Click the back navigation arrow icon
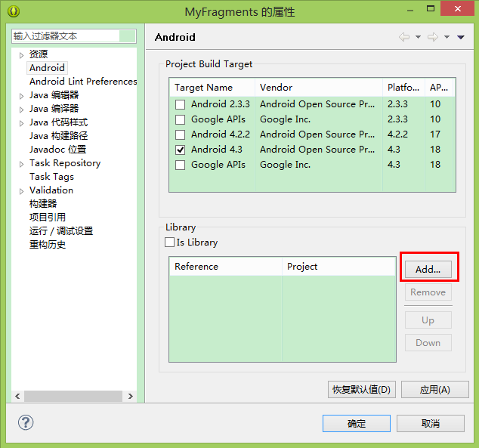Viewport: 479px width, 448px height. coord(404,37)
